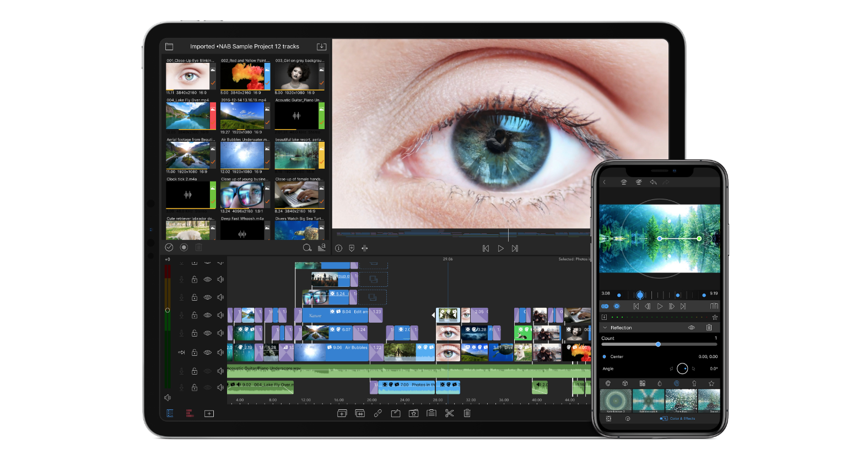Image resolution: width=868 pixels, height=454 pixels.
Task: Select the favorites star effects category tab
Action: click(x=711, y=383)
